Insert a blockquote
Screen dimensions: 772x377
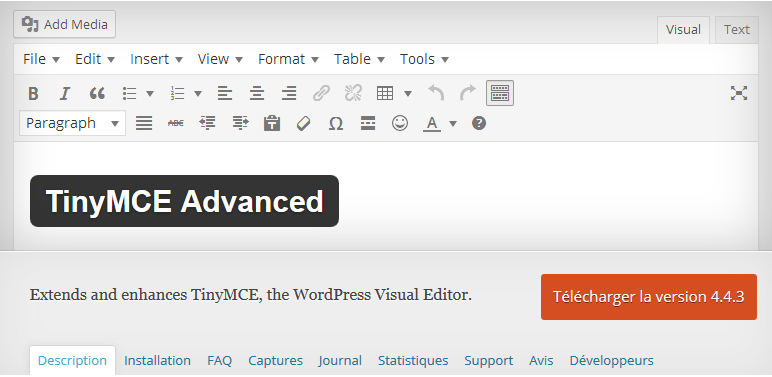(97, 93)
